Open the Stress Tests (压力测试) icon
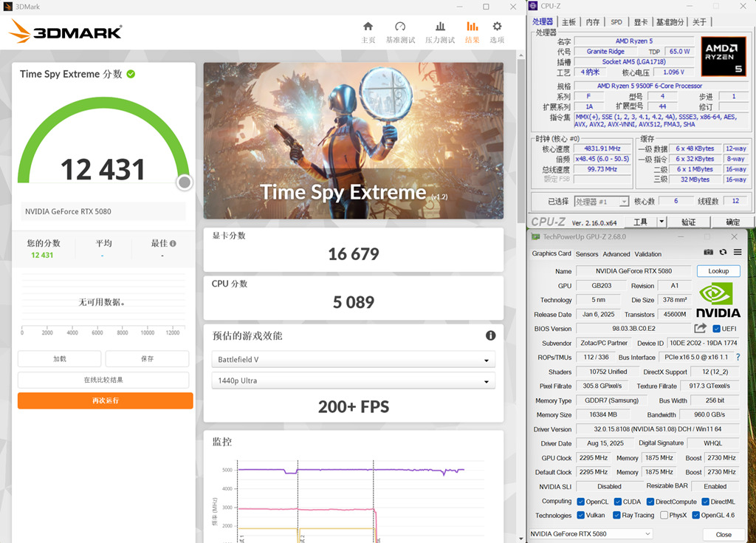This screenshot has height=543, width=756. click(440, 27)
